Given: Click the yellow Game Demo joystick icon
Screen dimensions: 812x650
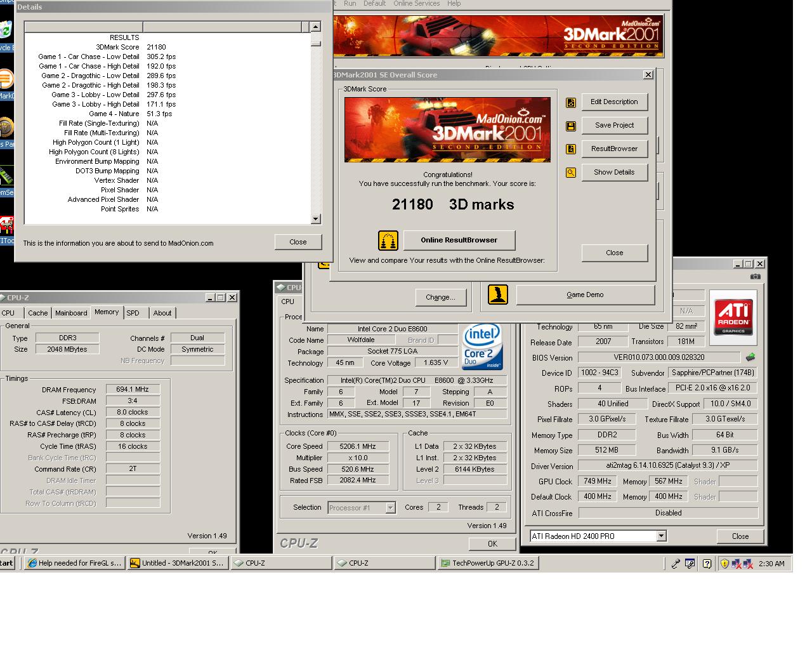Looking at the screenshot, I should [498, 295].
